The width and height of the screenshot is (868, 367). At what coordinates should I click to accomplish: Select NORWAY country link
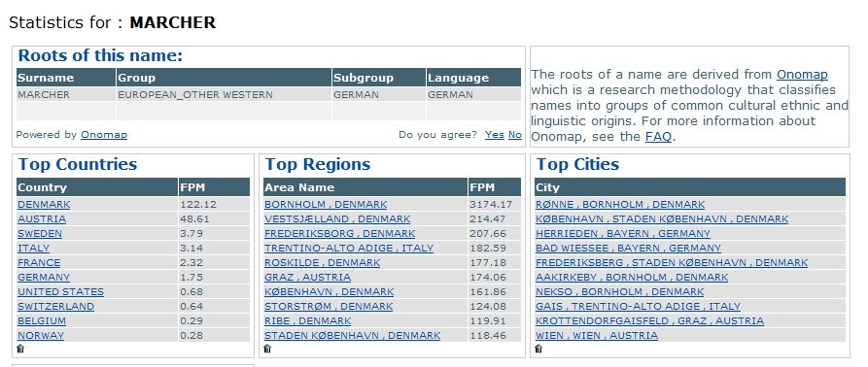point(41,335)
